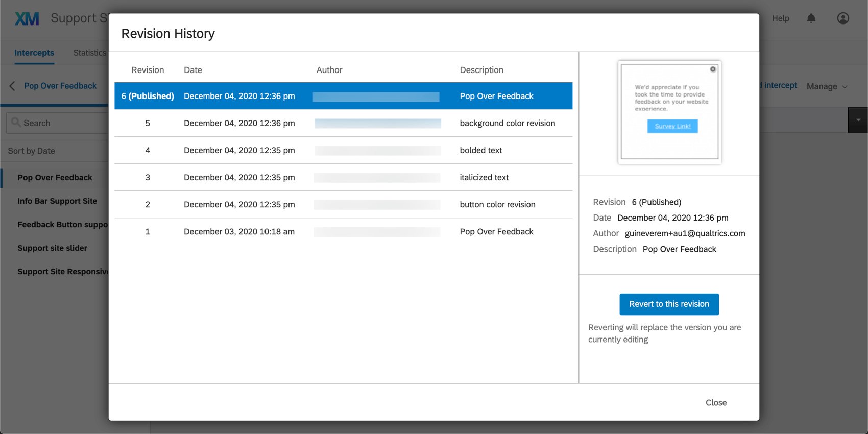Viewport: 868px width, 434px height.
Task: Switch to the Statistics tab
Action: click(x=90, y=53)
